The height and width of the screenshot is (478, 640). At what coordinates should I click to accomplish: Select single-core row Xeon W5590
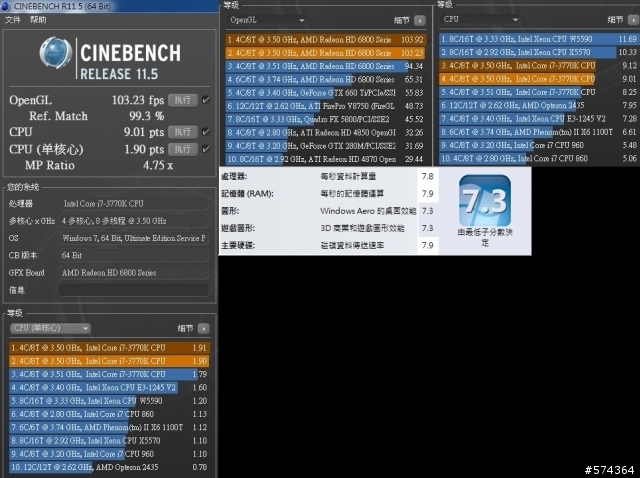click(x=109, y=401)
